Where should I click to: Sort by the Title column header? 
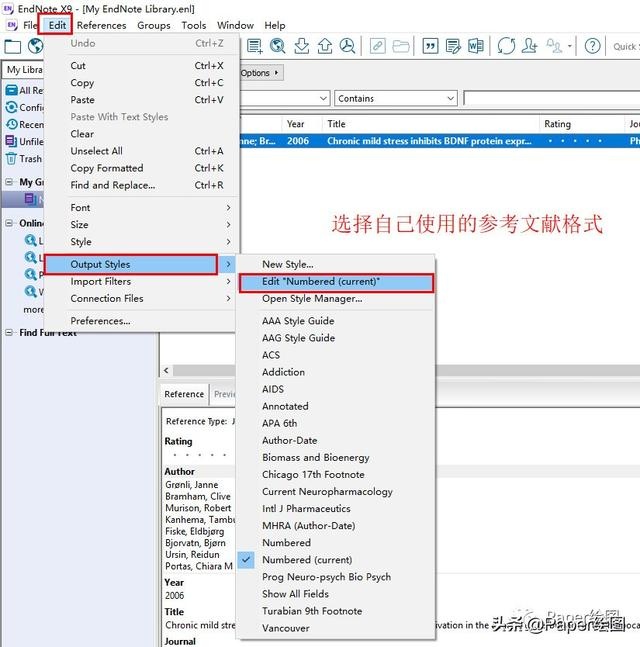[431, 124]
